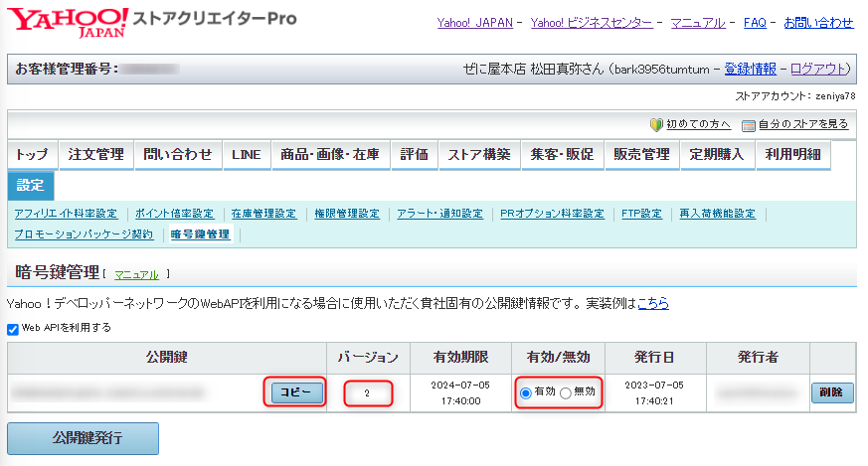Click the コピー button for public key

pyautogui.click(x=296, y=392)
